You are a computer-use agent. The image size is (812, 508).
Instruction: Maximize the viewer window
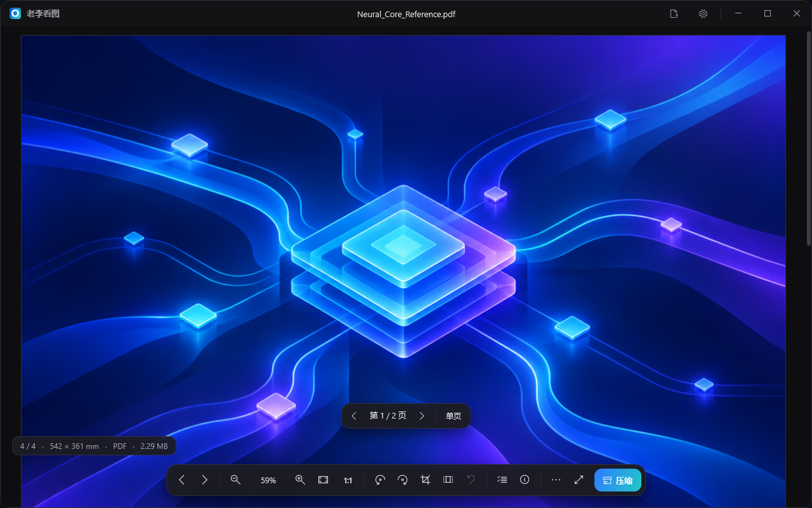(x=768, y=13)
